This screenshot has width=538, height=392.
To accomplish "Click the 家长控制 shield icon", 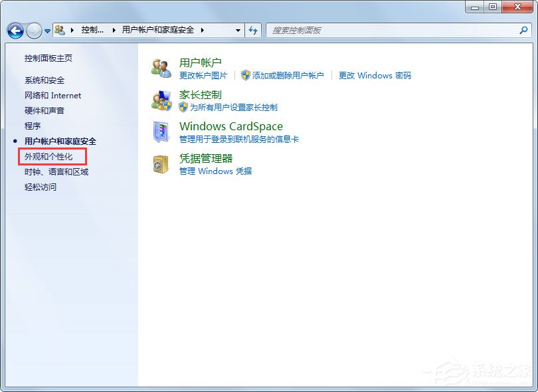I will (161, 99).
